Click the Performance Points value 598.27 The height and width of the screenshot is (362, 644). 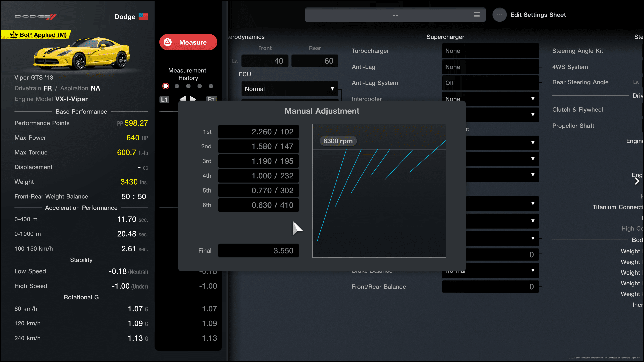click(136, 123)
